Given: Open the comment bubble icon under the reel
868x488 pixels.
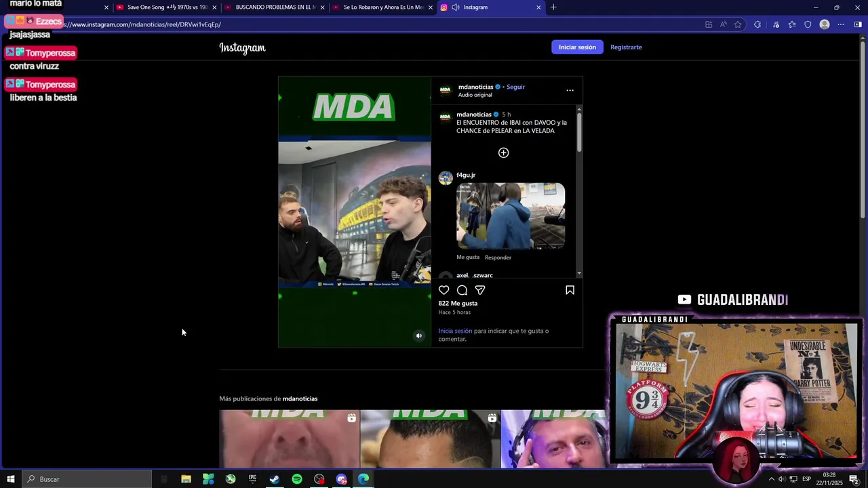Looking at the screenshot, I should (462, 290).
